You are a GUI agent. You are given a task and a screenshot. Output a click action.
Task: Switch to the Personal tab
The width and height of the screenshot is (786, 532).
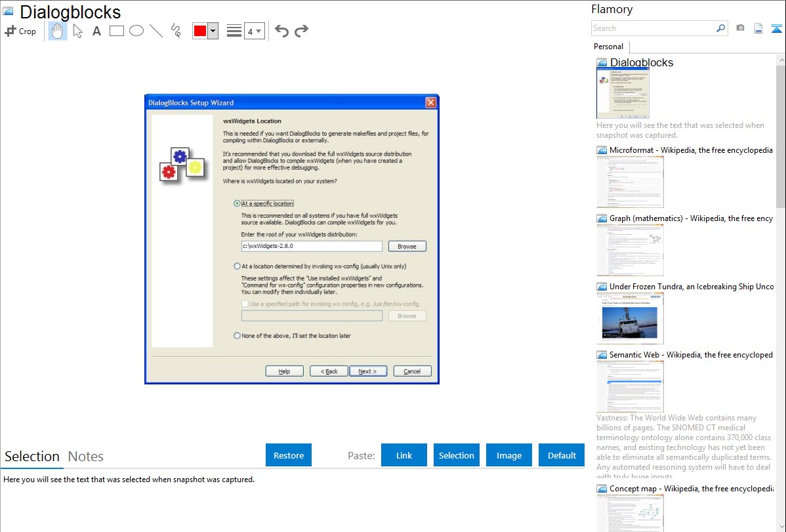click(x=609, y=46)
